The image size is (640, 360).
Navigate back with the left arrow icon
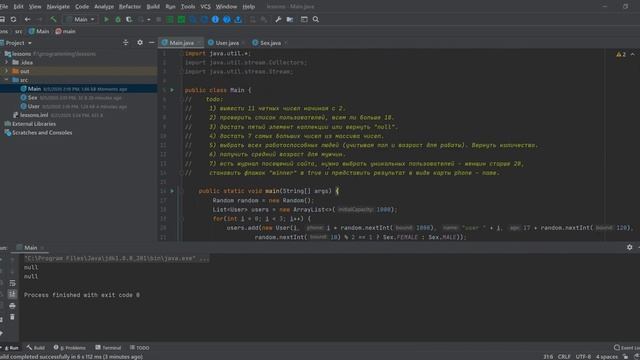[x=27, y=19]
